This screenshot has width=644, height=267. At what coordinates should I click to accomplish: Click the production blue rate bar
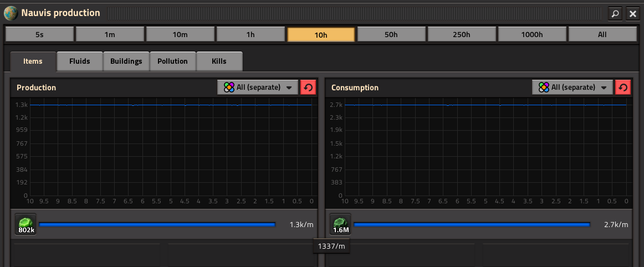[x=157, y=224]
